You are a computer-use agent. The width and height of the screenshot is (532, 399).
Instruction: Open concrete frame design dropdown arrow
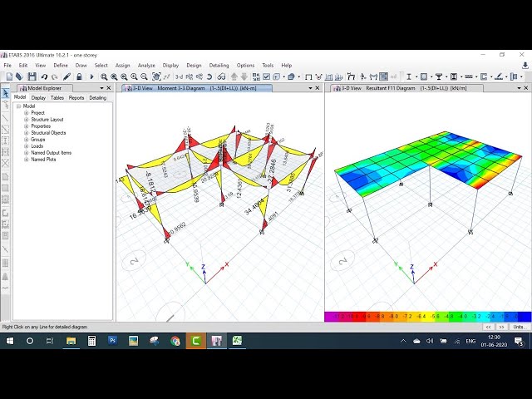pyautogui.click(x=431, y=77)
